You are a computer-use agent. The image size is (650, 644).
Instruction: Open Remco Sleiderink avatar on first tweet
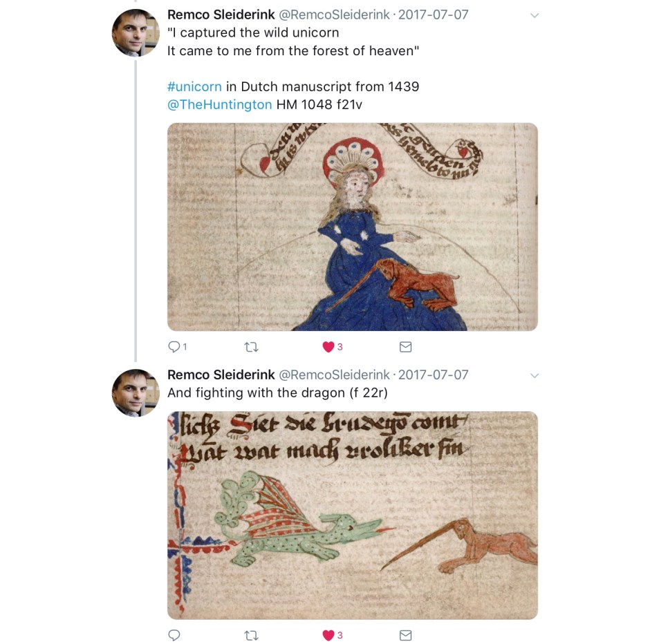[x=136, y=32]
